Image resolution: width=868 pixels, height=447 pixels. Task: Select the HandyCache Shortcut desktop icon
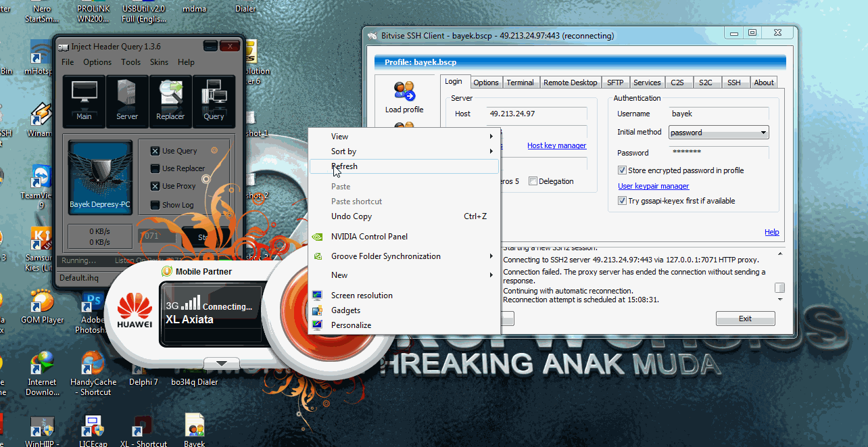point(93,363)
